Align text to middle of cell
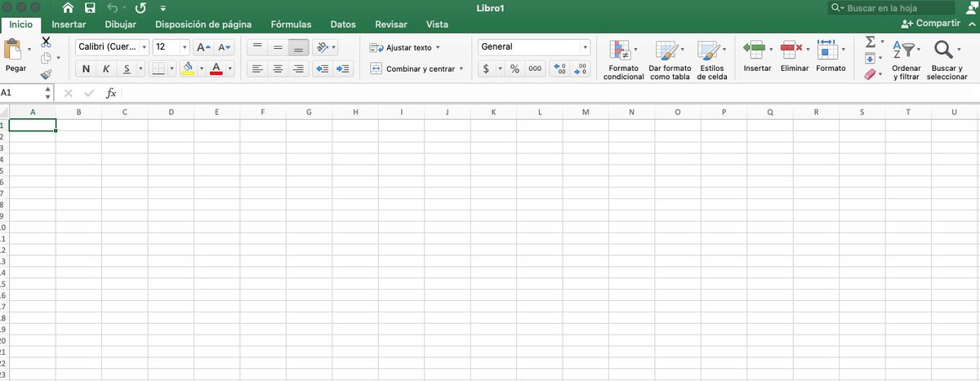 pos(278,47)
